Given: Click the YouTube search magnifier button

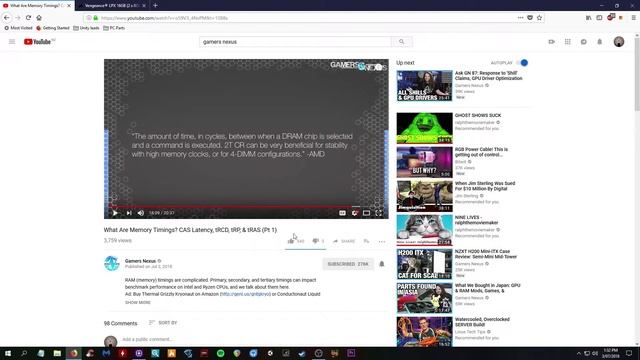Looking at the screenshot, I should pyautogui.click(x=402, y=42).
